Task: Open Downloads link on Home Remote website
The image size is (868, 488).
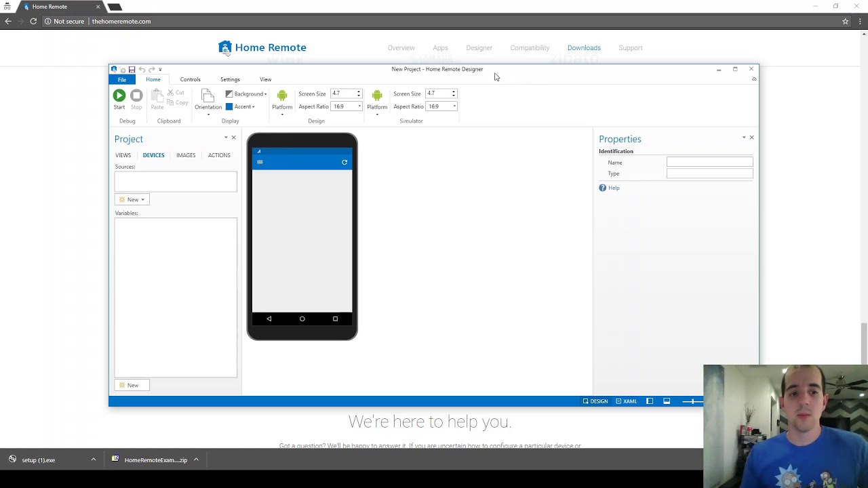Action: click(584, 48)
